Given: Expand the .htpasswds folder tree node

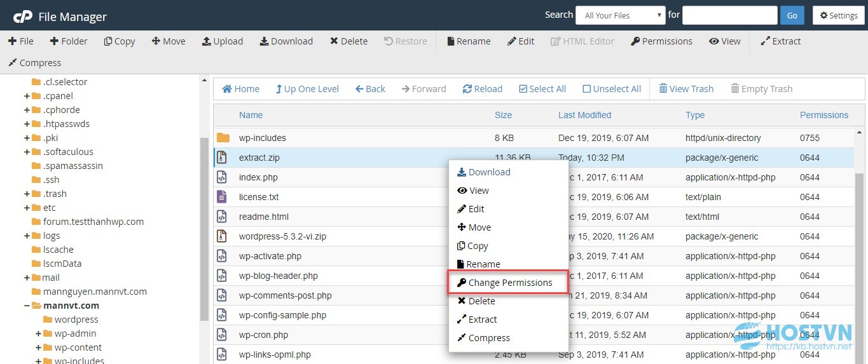Looking at the screenshot, I should [x=27, y=124].
